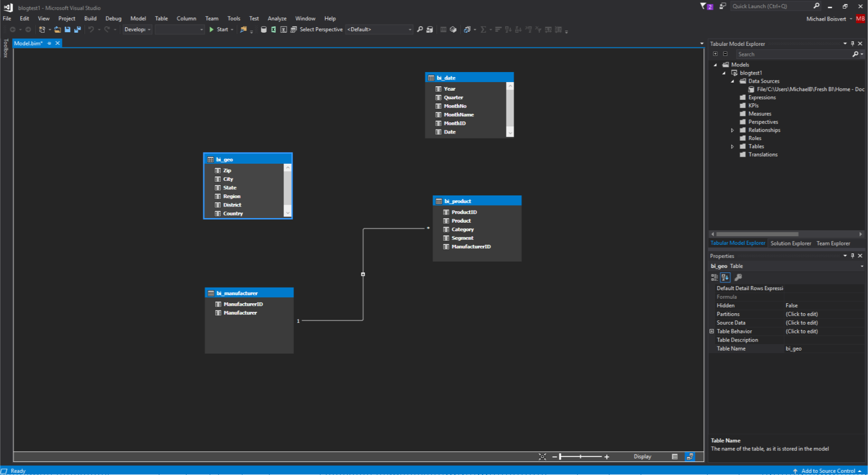Screen dimensions: 868x475
Task: Click the notifications flag icon
Action: point(706,6)
